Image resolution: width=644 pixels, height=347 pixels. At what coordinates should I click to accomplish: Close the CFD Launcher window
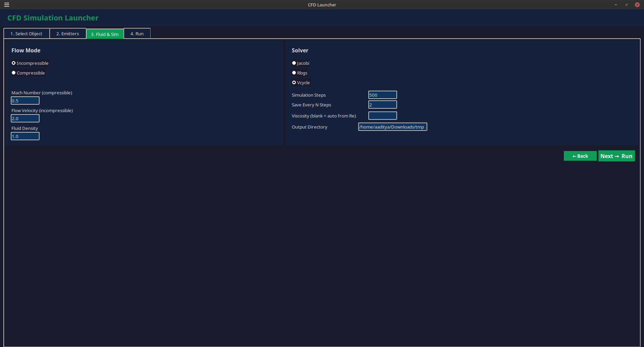pyautogui.click(x=637, y=5)
